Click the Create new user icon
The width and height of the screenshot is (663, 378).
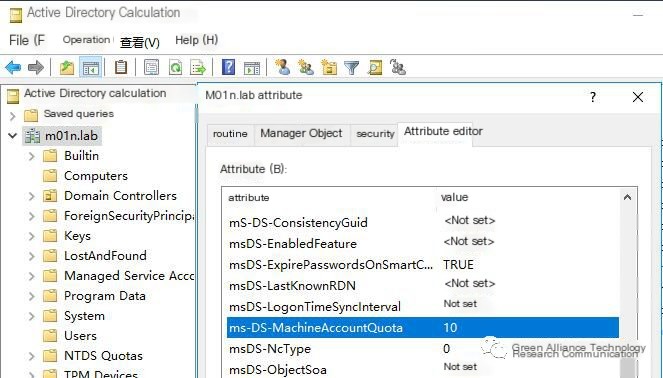tap(282, 67)
